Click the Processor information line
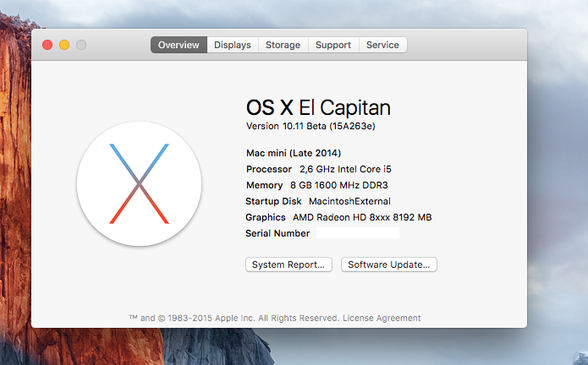The image size is (588, 365). point(319,169)
